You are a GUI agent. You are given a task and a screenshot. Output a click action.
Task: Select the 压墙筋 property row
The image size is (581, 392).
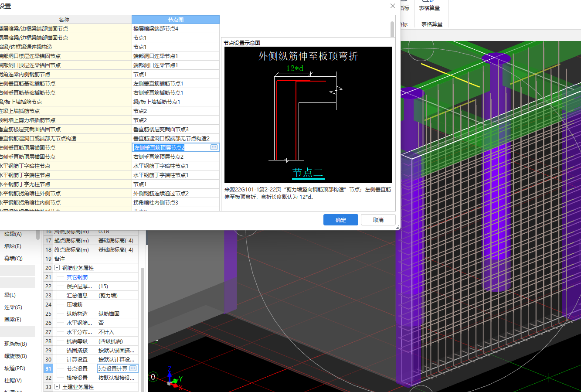pos(91,304)
